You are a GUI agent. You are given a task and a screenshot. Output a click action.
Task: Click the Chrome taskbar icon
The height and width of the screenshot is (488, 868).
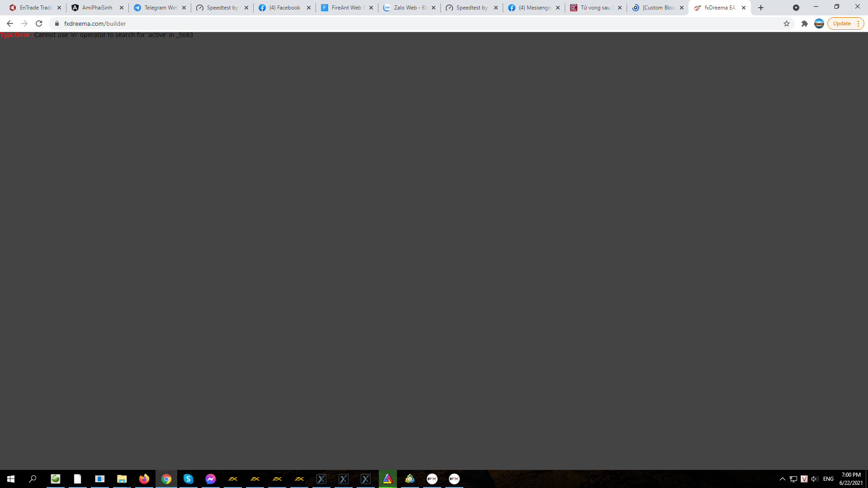tap(166, 479)
